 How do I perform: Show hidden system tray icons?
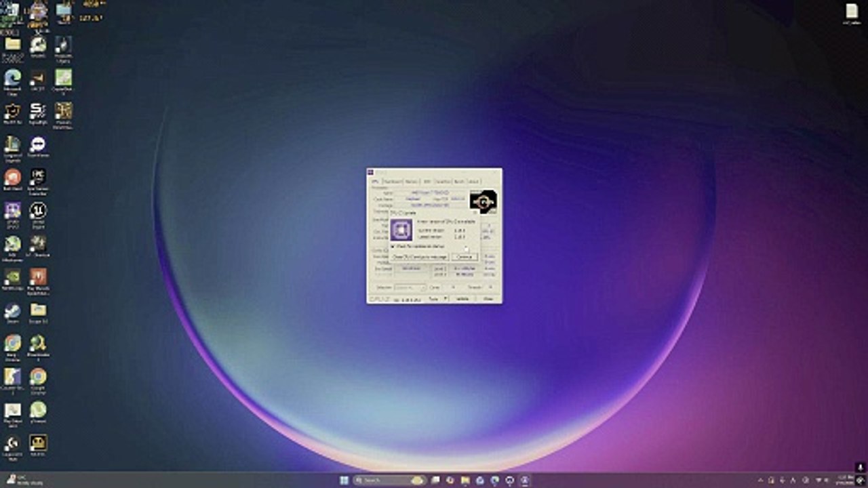coord(759,481)
